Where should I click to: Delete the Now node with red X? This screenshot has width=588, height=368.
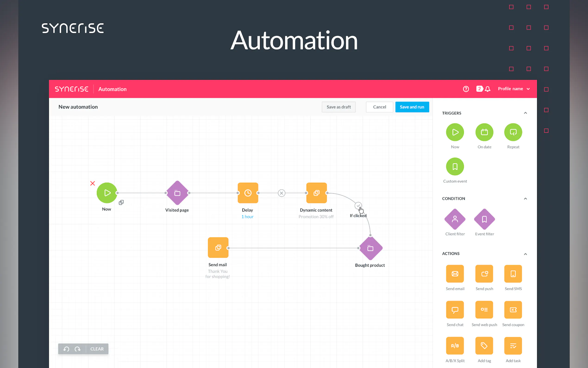coord(93,183)
